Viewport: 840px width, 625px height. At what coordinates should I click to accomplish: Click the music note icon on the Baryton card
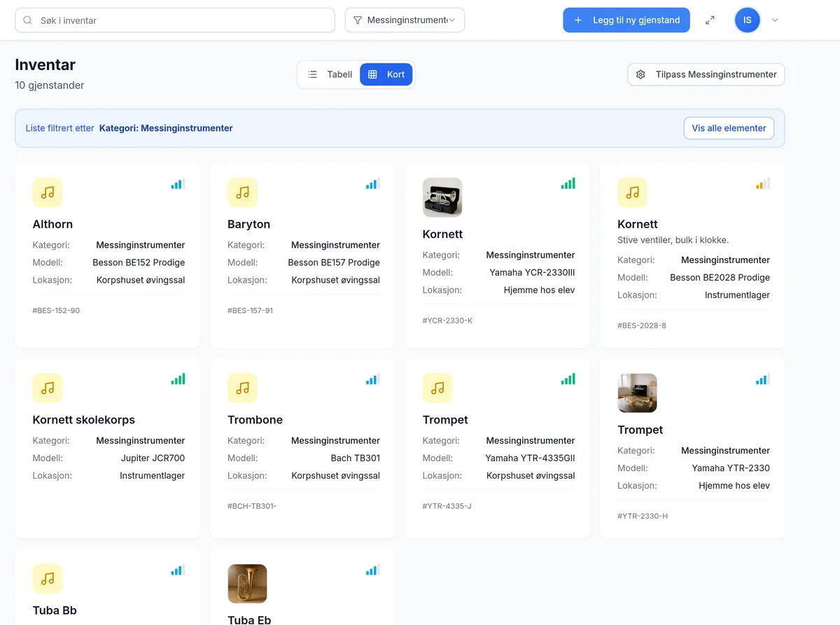point(242,192)
